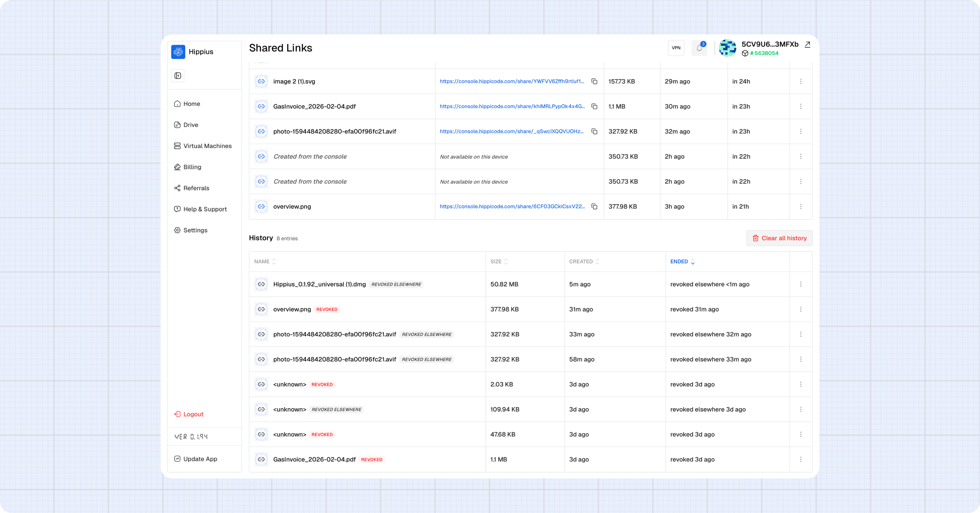
Task: Toggle the VPN button in the header
Action: tap(676, 48)
